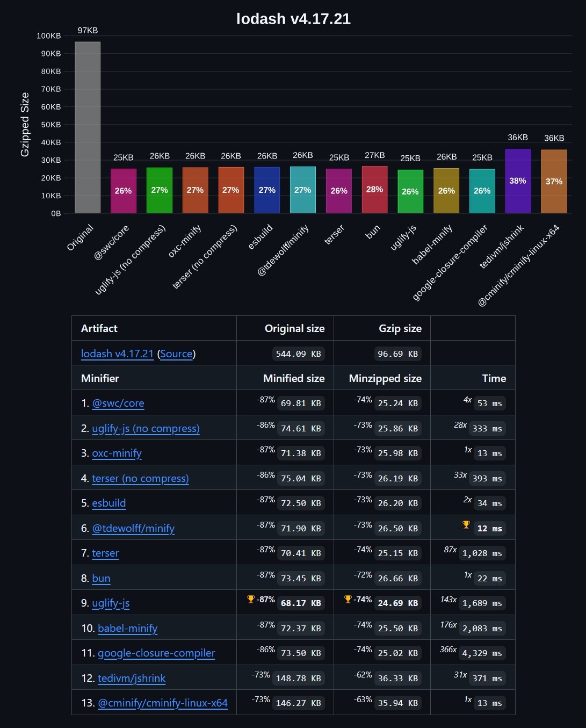Select the red bun 28% bar

pos(374,190)
